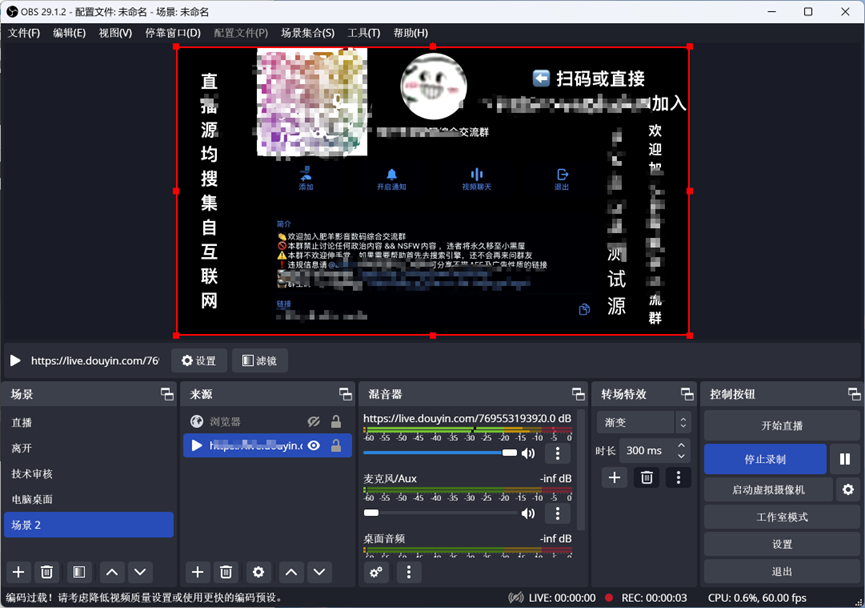The height and width of the screenshot is (608, 865).
Task: Add a new scene with the plus icon
Action: point(18,572)
